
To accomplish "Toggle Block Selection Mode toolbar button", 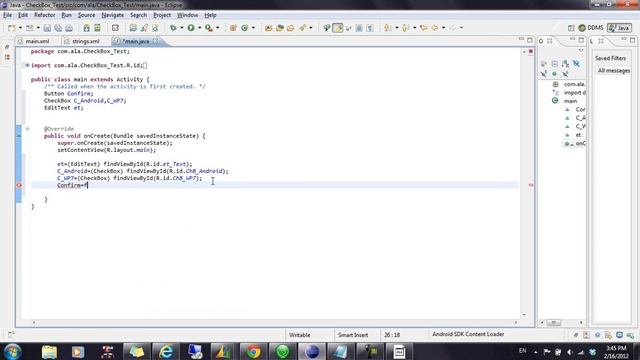I will coord(359,28).
